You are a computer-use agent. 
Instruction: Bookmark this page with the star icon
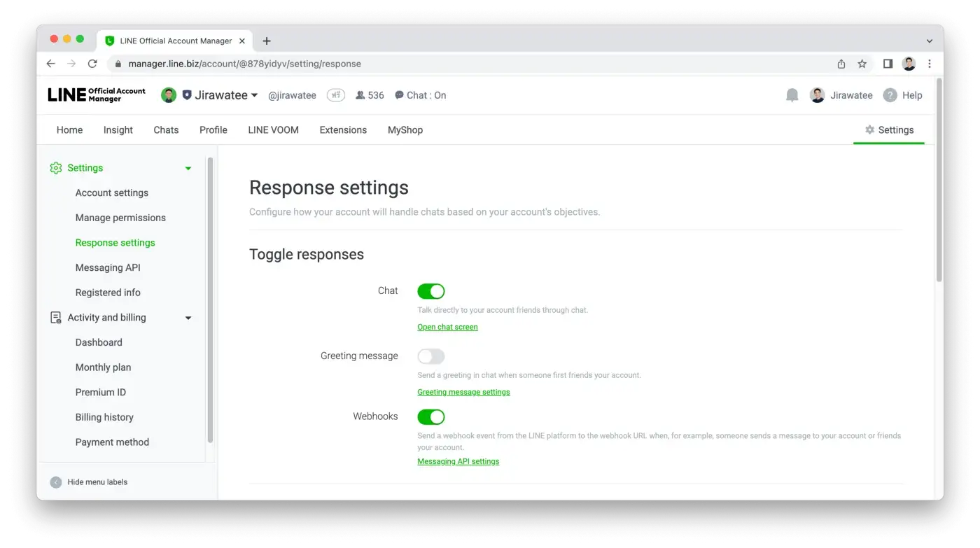[862, 64]
